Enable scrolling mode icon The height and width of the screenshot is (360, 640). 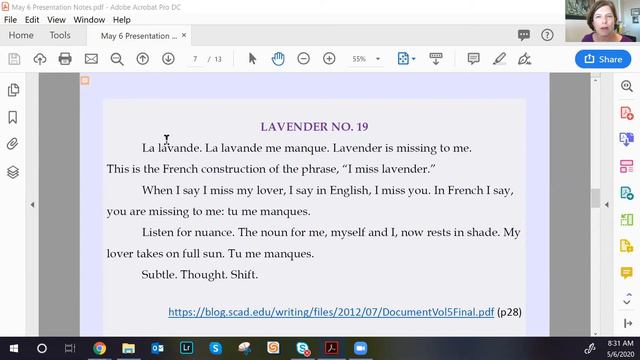pos(436,59)
